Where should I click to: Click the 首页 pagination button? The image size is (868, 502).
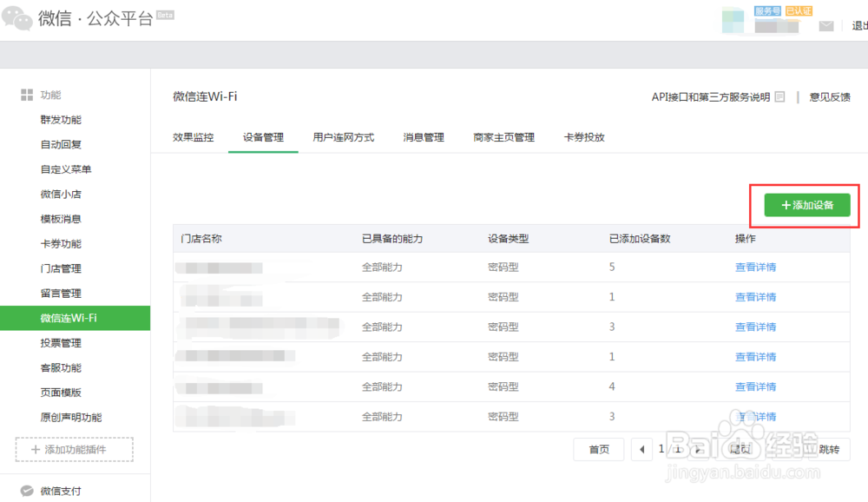pos(599,449)
